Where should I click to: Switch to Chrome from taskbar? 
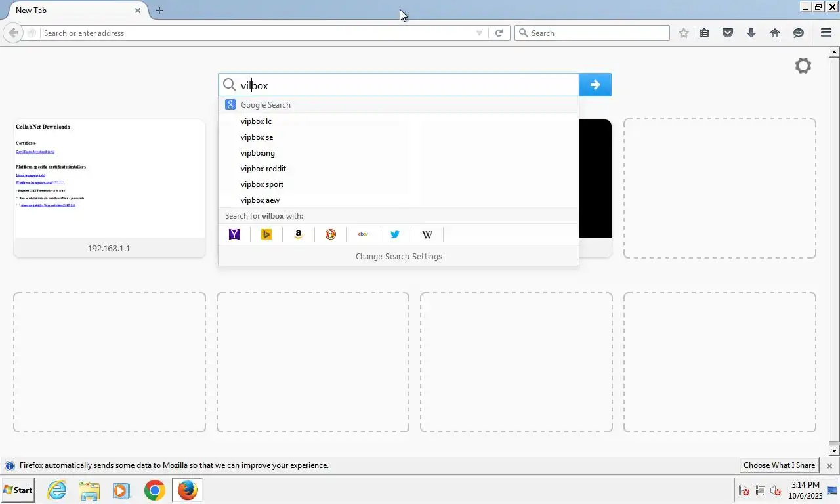point(154,490)
